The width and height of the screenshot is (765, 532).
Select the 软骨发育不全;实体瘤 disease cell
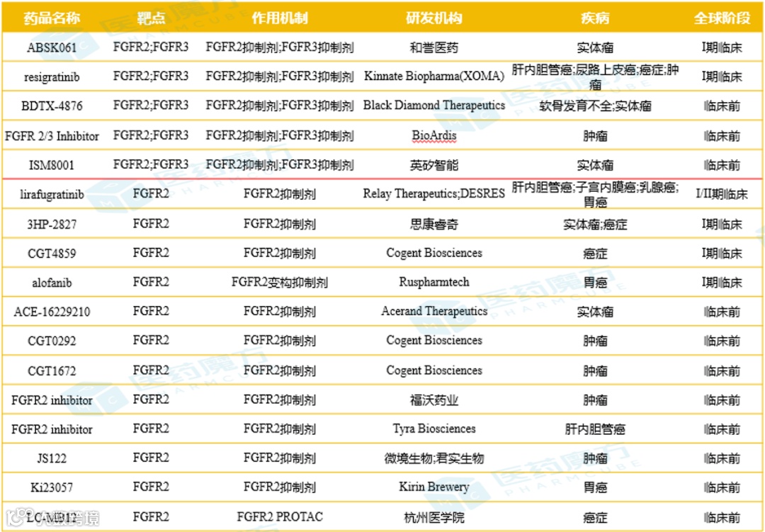[595, 106]
